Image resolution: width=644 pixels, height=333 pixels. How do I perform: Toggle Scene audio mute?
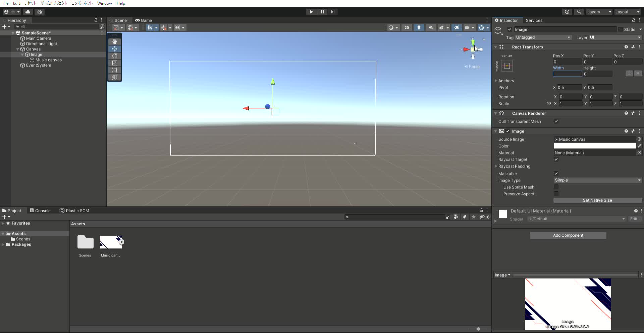coord(430,28)
